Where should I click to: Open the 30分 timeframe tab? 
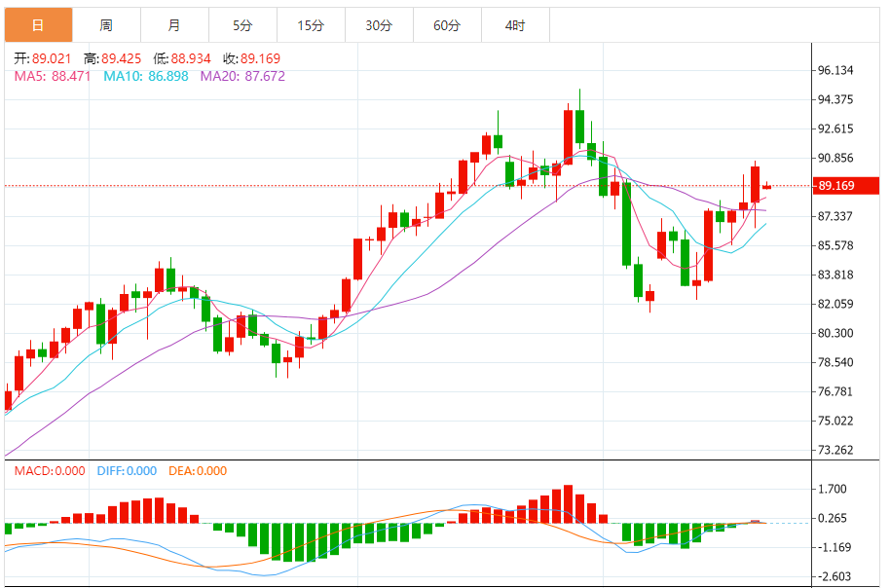[379, 25]
